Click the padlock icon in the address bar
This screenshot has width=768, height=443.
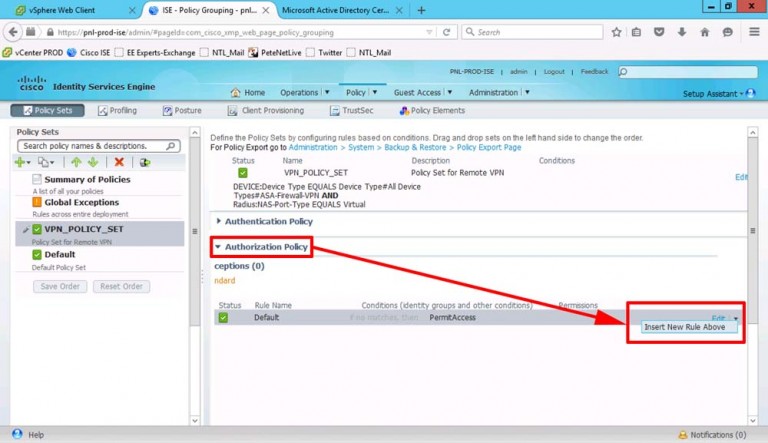(50, 32)
